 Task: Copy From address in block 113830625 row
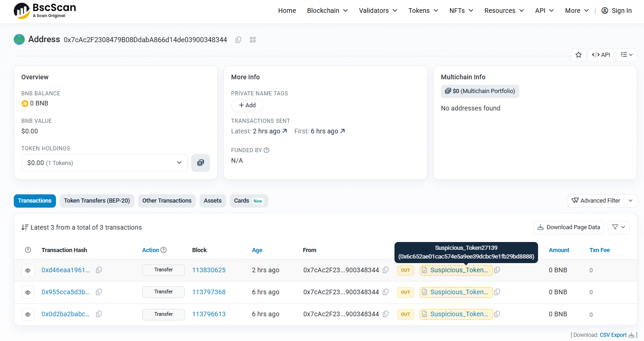pos(386,270)
